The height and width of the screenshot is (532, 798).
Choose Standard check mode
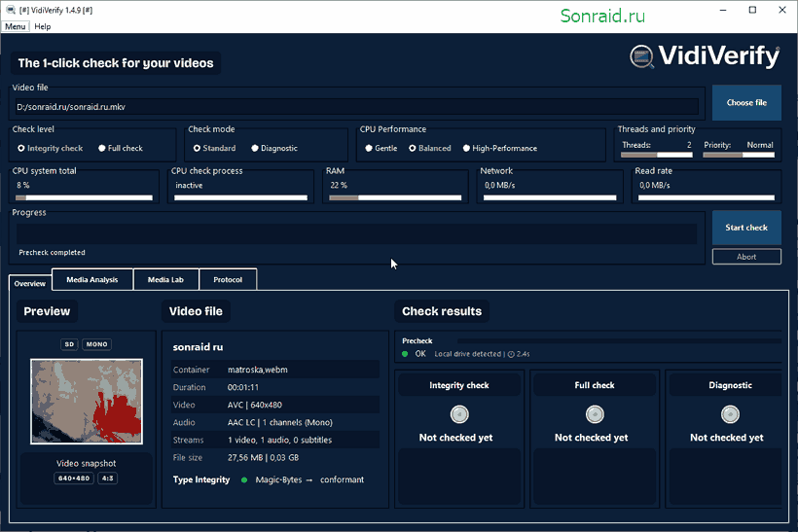(x=214, y=148)
